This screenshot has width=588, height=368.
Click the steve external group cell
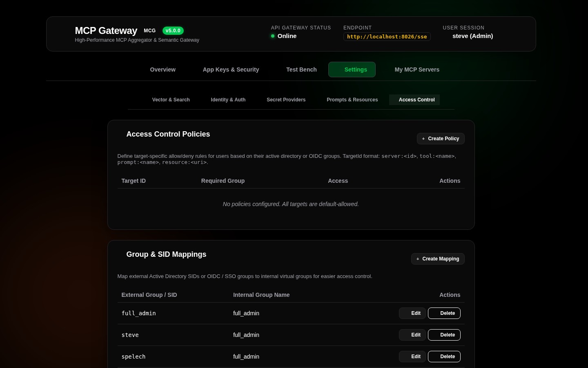(130, 335)
